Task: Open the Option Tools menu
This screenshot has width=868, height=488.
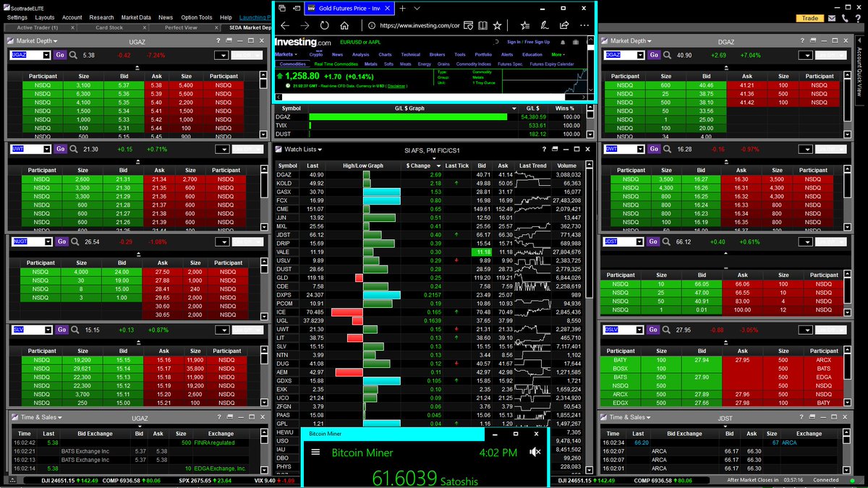Action: click(x=197, y=17)
